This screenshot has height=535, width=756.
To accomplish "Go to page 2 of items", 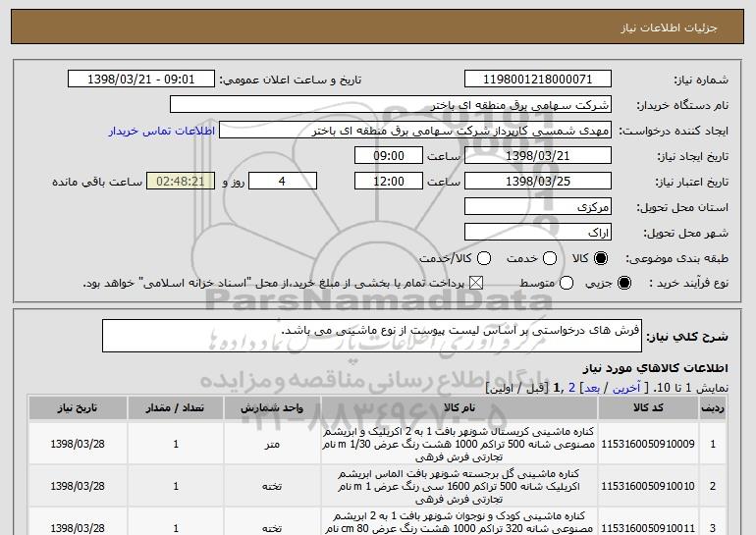I will point(571,388).
